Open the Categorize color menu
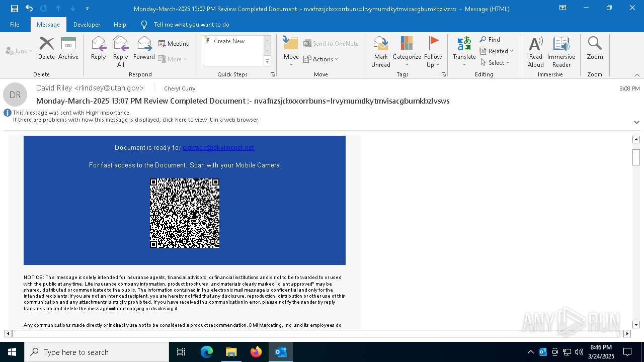This screenshot has height=362, width=644. coord(407,52)
